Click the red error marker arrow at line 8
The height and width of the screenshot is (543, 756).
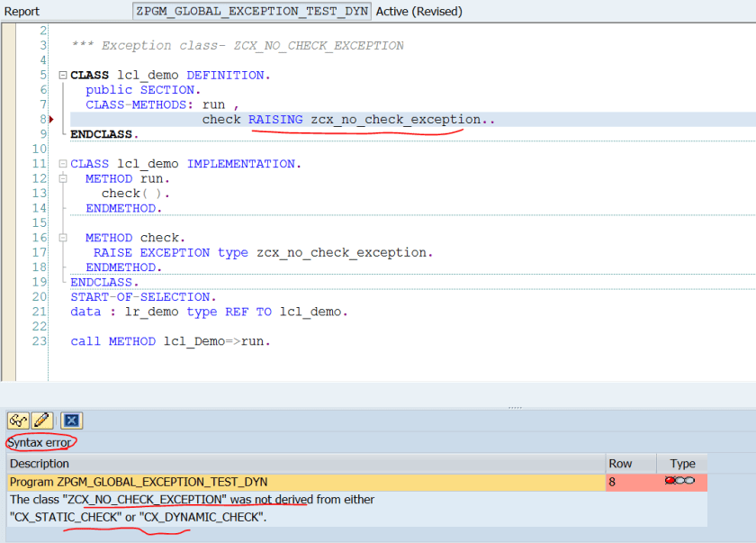click(x=51, y=120)
